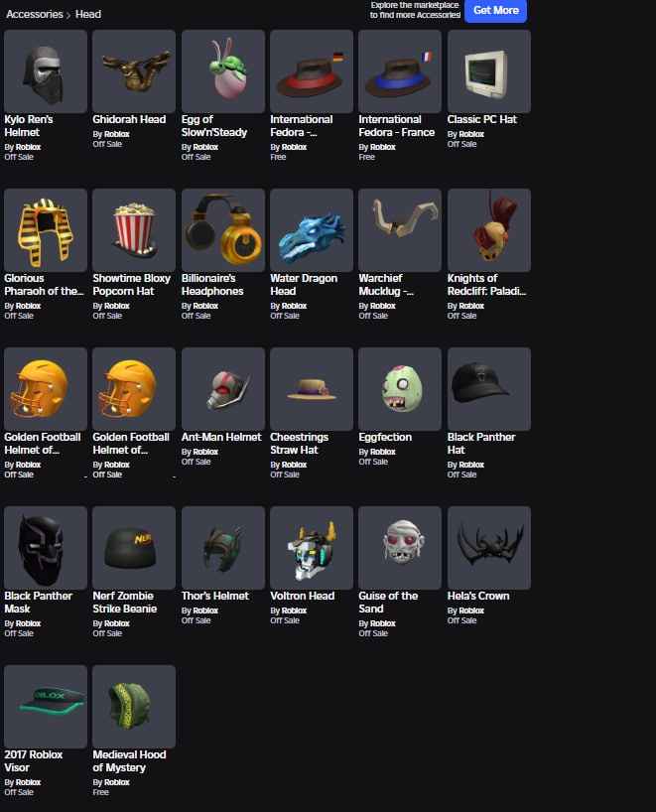Select the Black Panther Mask image
Screen dimensions: 656x812
click(x=46, y=548)
